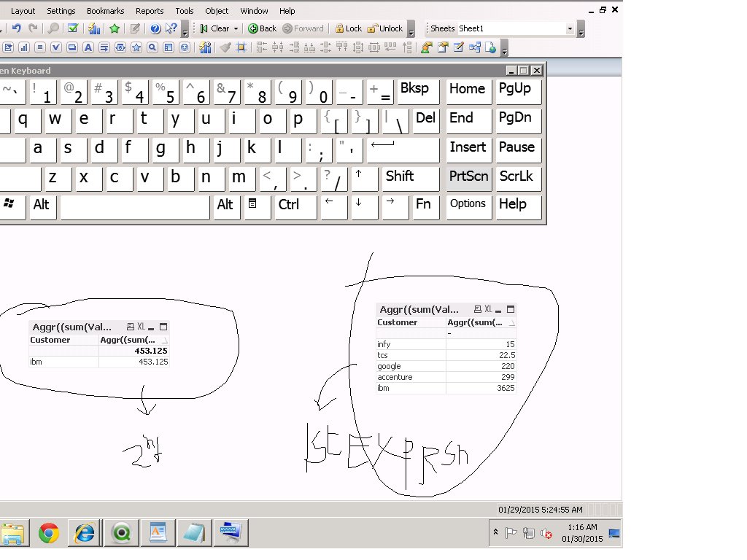The image size is (747, 560).
Task: Create a new chart via bar icon
Action: click(x=24, y=47)
